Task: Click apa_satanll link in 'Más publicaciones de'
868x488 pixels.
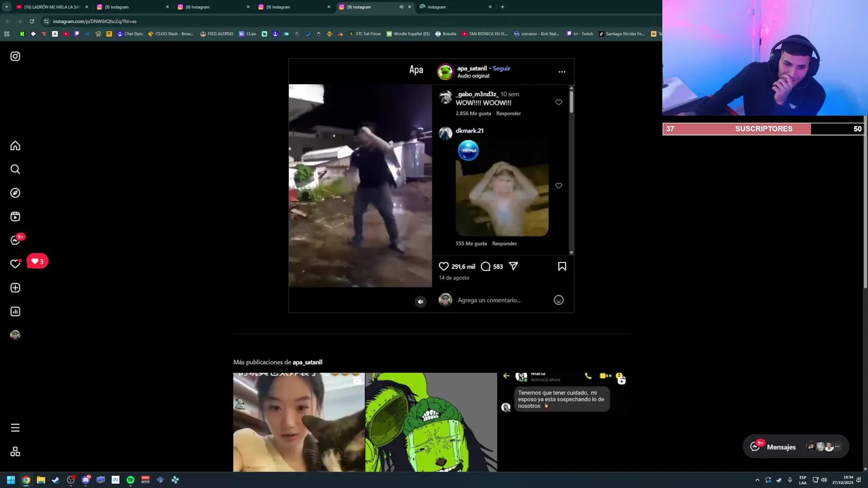Action: 307,363
